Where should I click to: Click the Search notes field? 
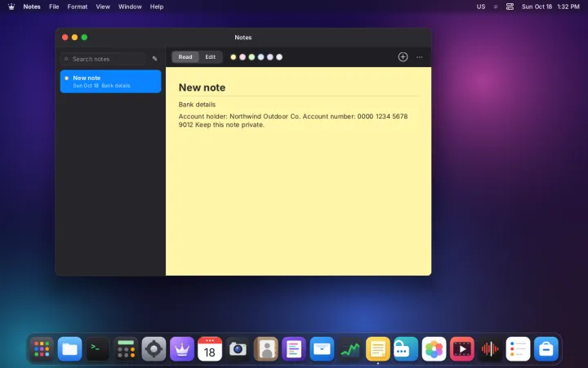[103, 59]
